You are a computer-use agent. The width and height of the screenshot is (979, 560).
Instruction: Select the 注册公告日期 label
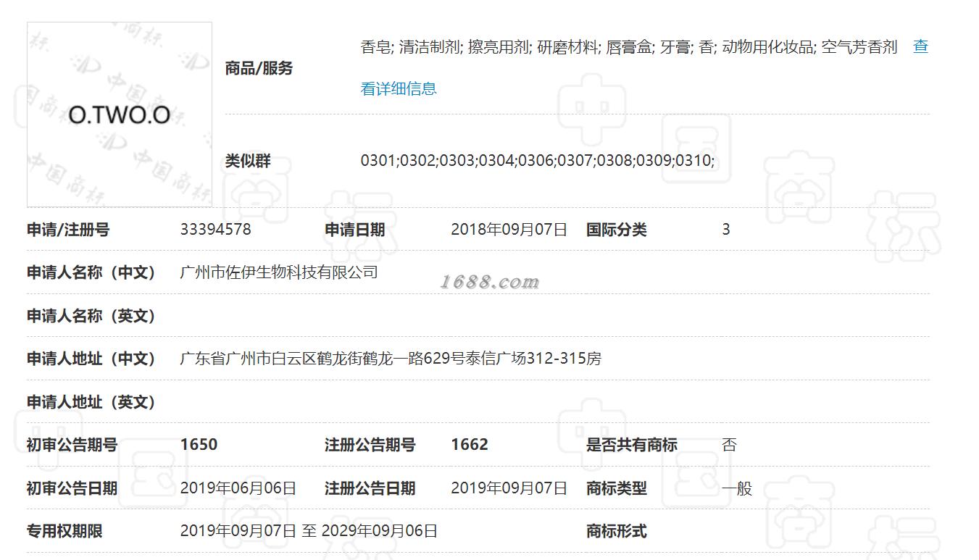370,488
